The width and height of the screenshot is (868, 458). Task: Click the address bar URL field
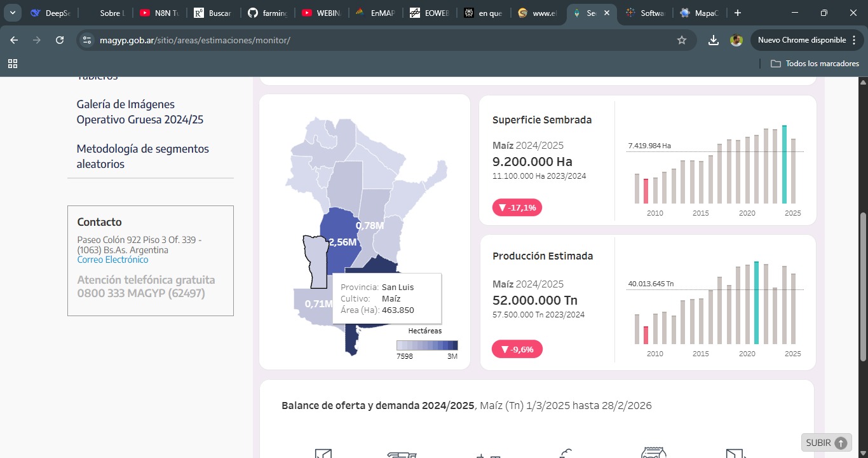tap(381, 40)
